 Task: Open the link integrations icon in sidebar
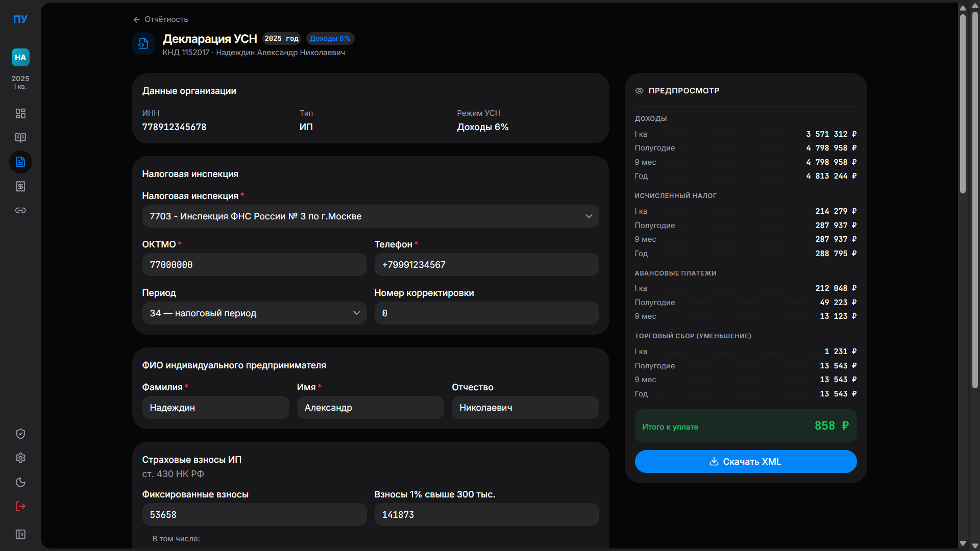(20, 211)
